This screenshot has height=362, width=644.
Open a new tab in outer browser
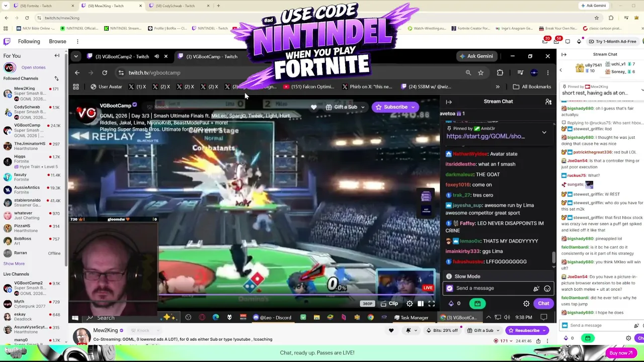(218, 6)
